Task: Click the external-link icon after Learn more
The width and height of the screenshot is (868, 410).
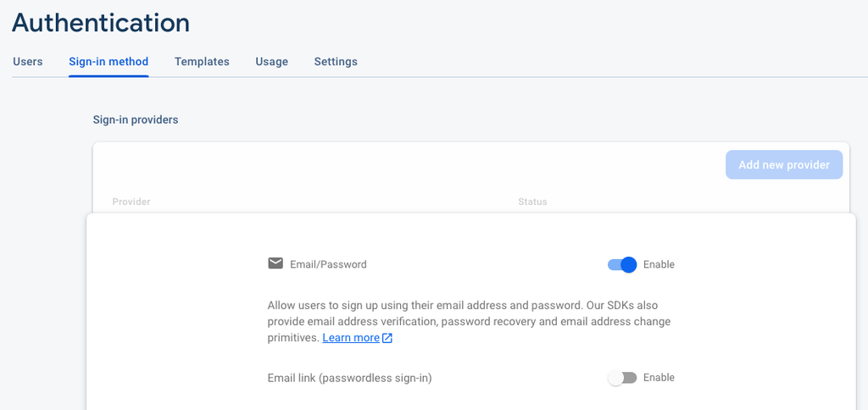Action: (387, 338)
